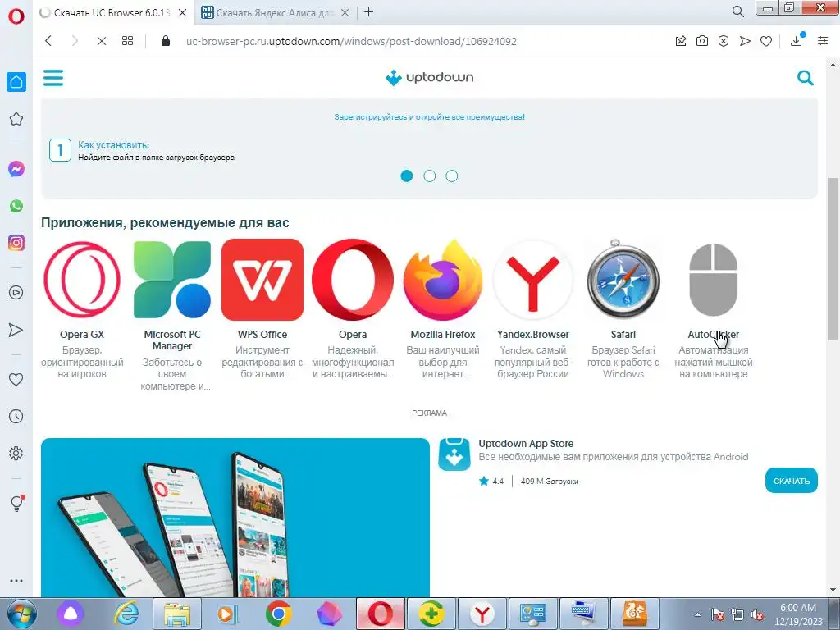This screenshot has width=840, height=630.
Task: Open the Opera menu logo
Action: click(x=16, y=16)
